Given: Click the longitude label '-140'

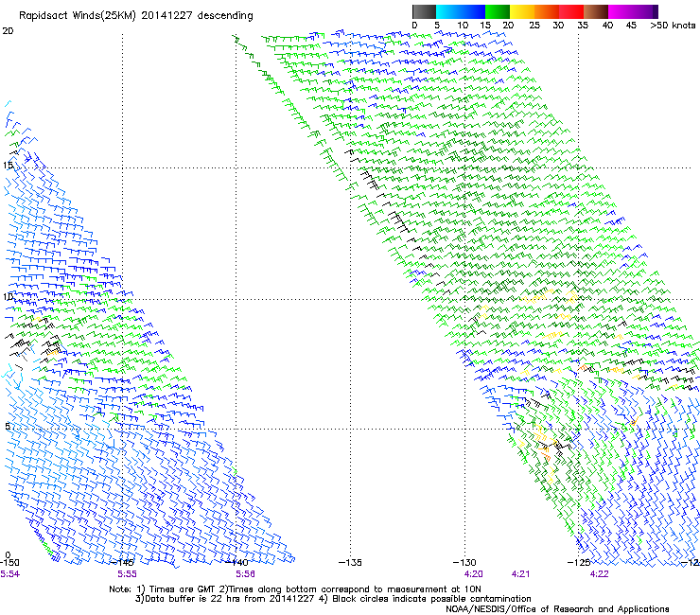Looking at the screenshot, I should click(236, 563).
